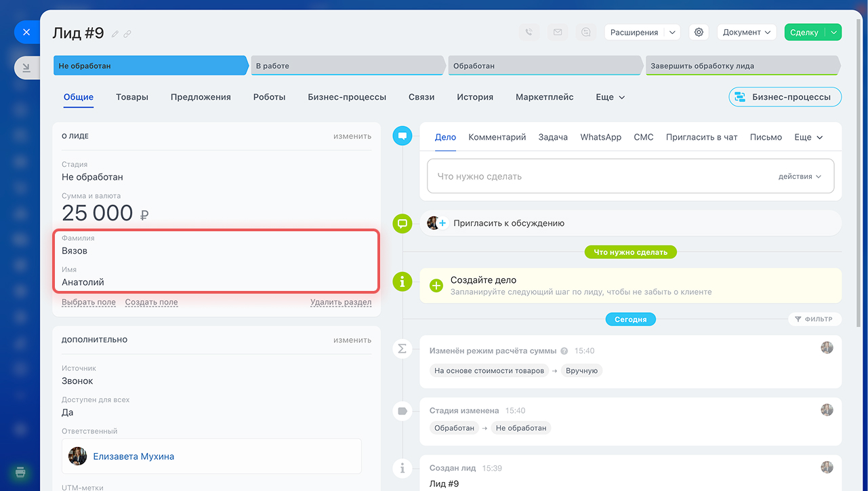Viewport: 868px width, 491px height.
Task: Click the chat bubble icon in the header
Action: click(x=586, y=32)
